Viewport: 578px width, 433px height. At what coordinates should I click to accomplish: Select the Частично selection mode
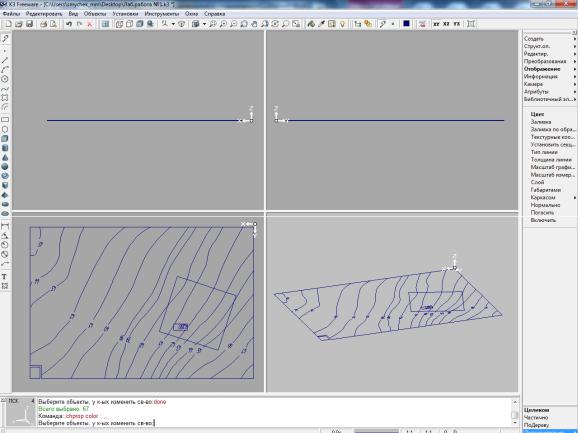pyautogui.click(x=536, y=418)
